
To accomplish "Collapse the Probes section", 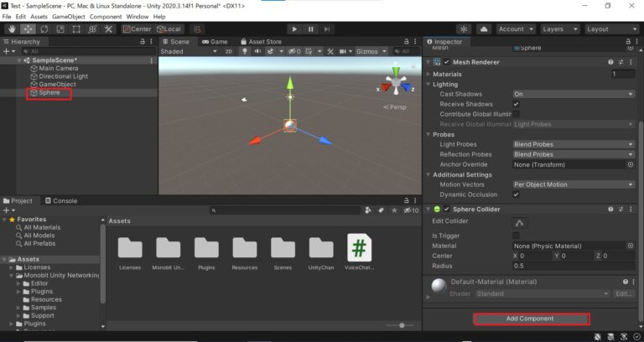I will pos(428,135).
